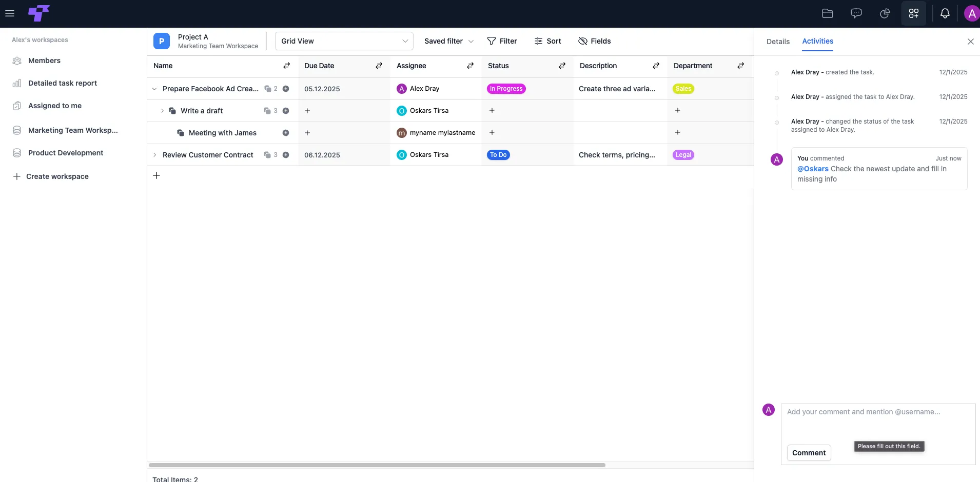Image resolution: width=980 pixels, height=482 pixels.
Task: Open the apps grid icon
Action: click(914, 13)
